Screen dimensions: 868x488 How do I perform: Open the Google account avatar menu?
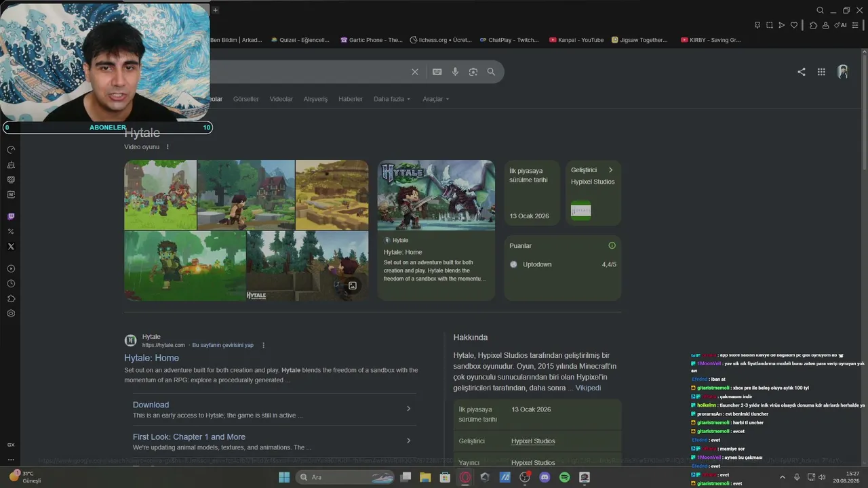coord(843,72)
